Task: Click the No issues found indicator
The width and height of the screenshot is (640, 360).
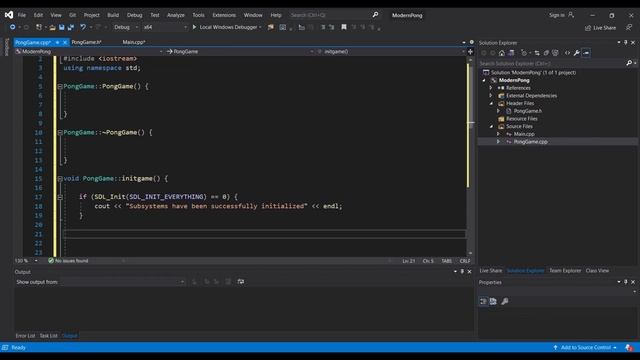Action: pyautogui.click(x=68, y=261)
